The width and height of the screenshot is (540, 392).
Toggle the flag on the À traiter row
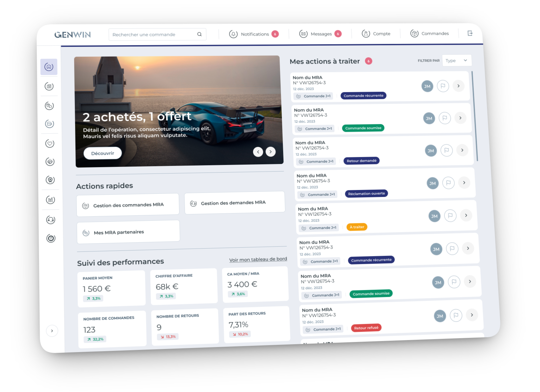[451, 216]
